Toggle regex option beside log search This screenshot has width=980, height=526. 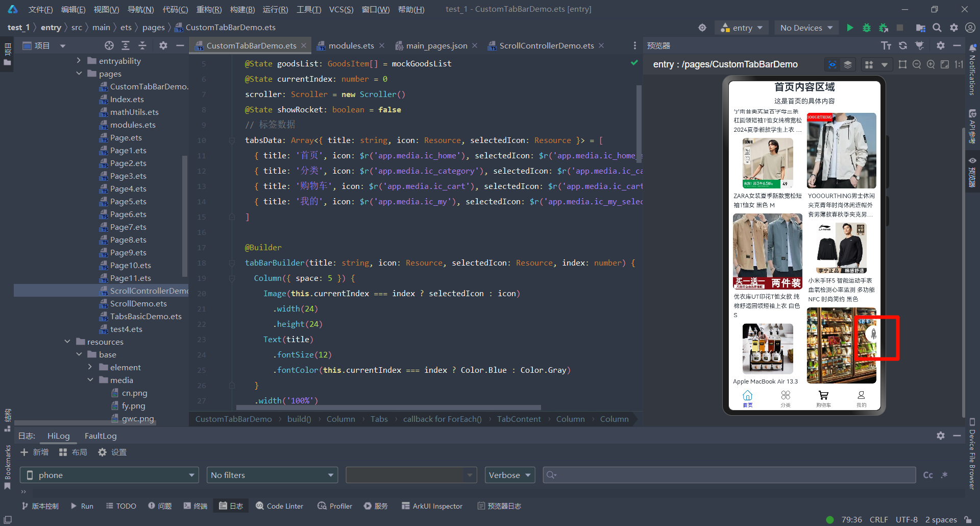tap(944, 475)
